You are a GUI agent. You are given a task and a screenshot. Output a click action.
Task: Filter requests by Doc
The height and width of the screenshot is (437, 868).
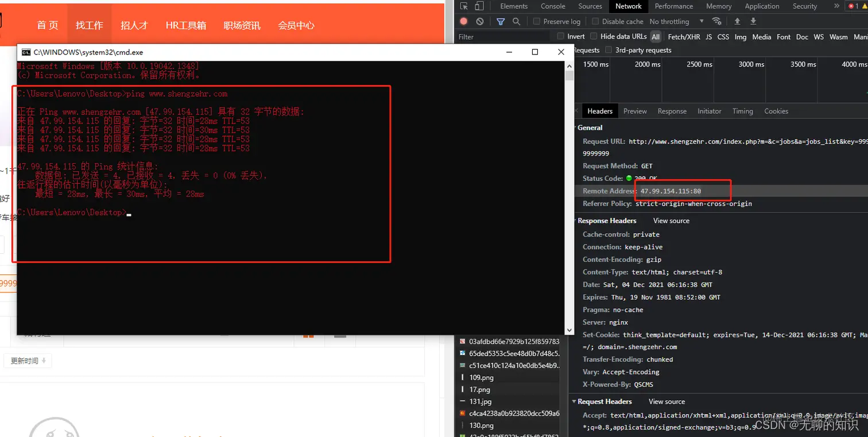tap(802, 37)
